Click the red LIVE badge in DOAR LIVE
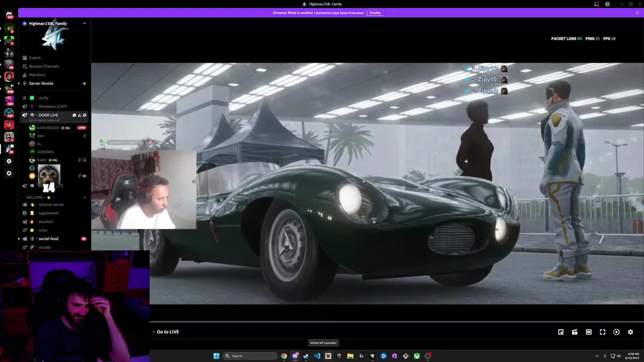Image resolution: width=644 pixels, height=362 pixels. point(82,128)
